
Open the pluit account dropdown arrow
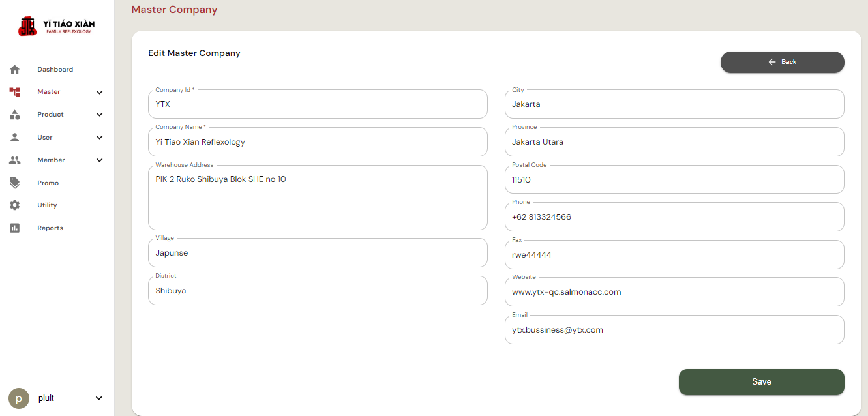pyautogui.click(x=99, y=398)
